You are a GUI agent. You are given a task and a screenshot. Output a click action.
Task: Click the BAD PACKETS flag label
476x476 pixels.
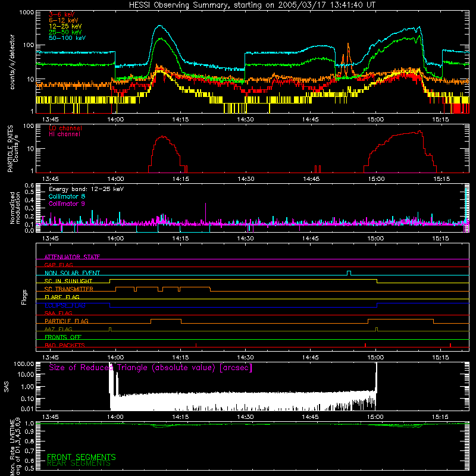pos(65,345)
